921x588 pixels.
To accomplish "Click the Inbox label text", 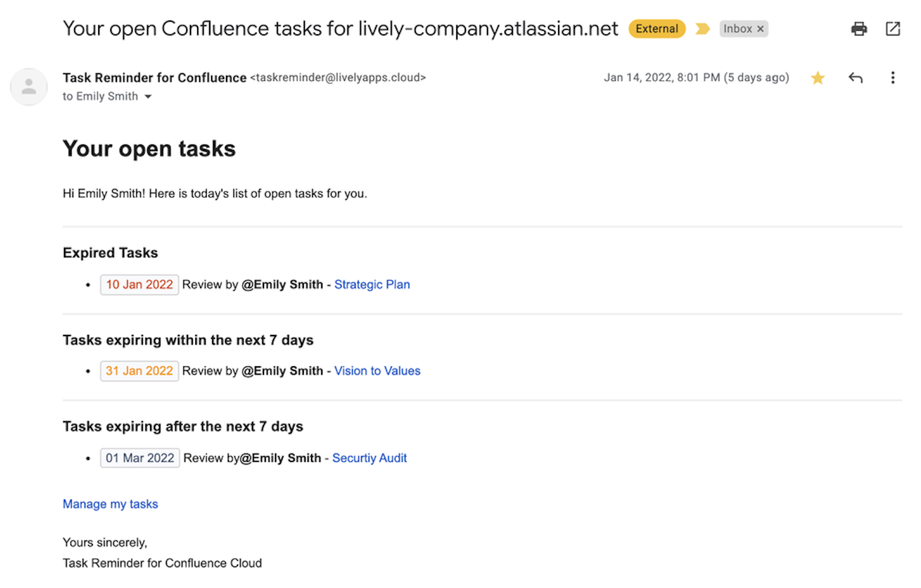I will (x=737, y=29).
